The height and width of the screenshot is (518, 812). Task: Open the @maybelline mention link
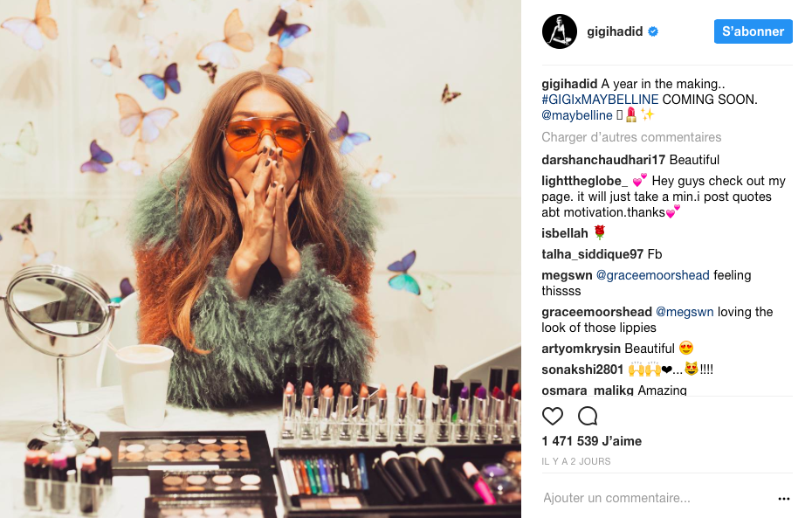(x=577, y=115)
